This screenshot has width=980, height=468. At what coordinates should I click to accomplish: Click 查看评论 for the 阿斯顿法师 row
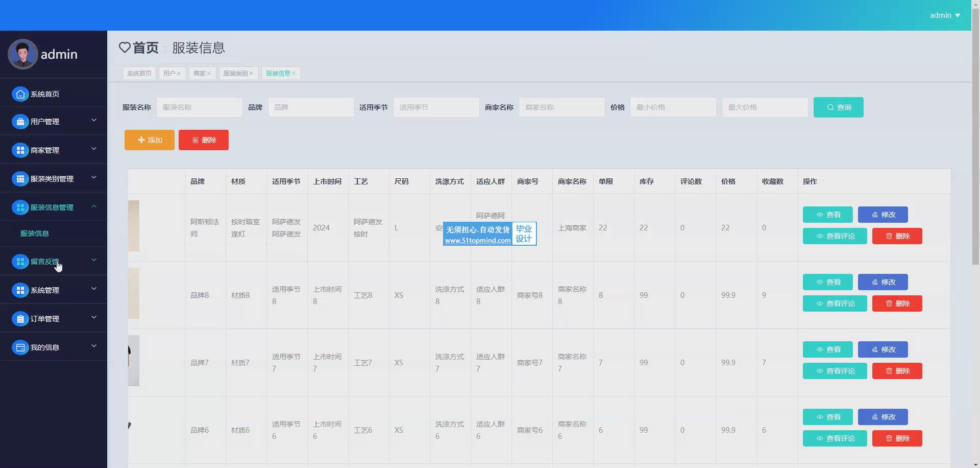click(x=835, y=236)
